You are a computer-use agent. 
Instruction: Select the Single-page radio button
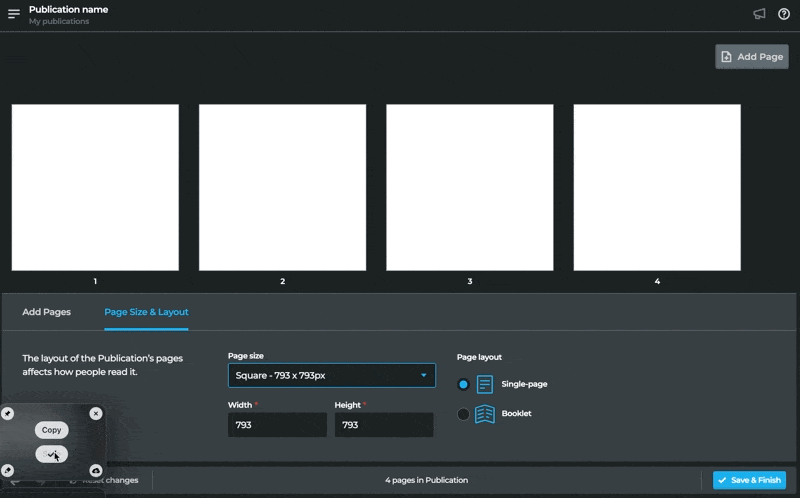click(463, 384)
